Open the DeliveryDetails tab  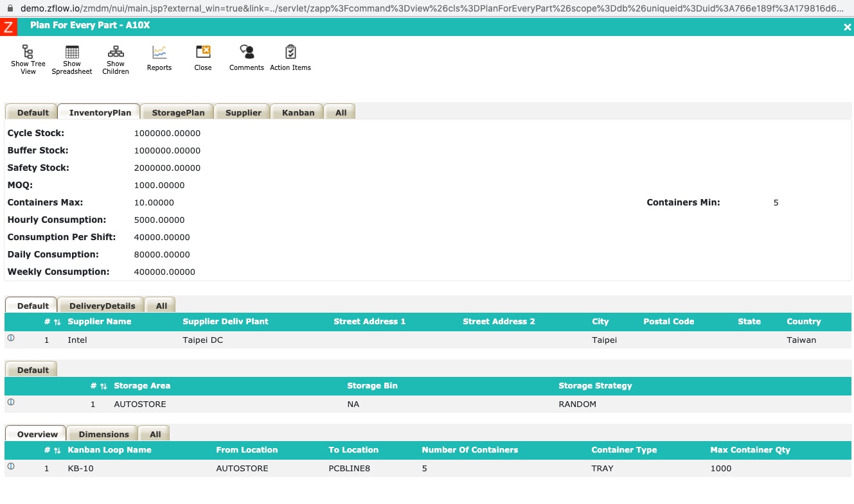click(x=102, y=306)
